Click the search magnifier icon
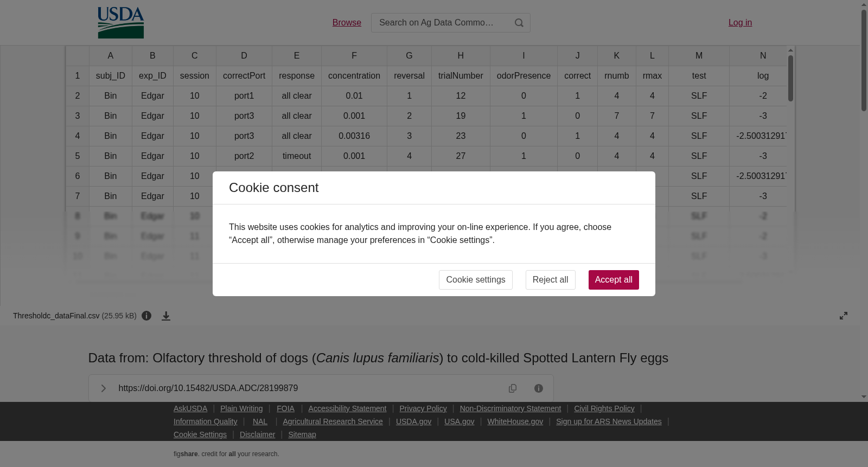Screen dimensions: 868x467 519,23
